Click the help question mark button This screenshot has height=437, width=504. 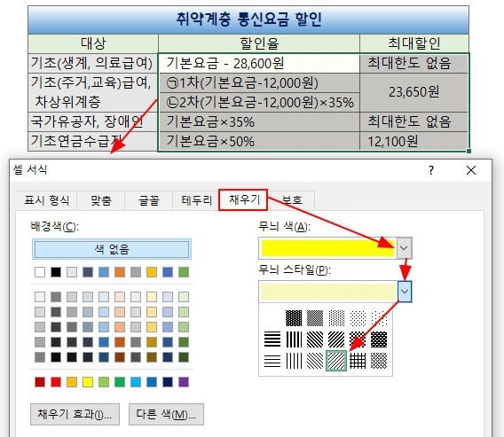(431, 170)
